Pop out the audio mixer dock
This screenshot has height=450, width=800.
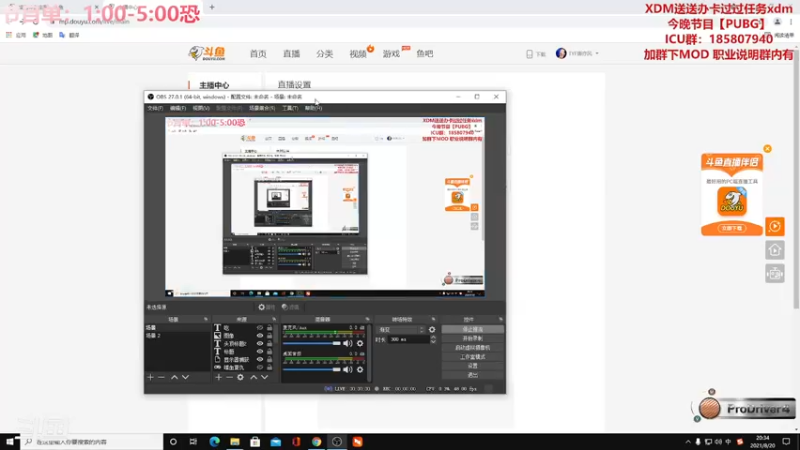pos(367,319)
